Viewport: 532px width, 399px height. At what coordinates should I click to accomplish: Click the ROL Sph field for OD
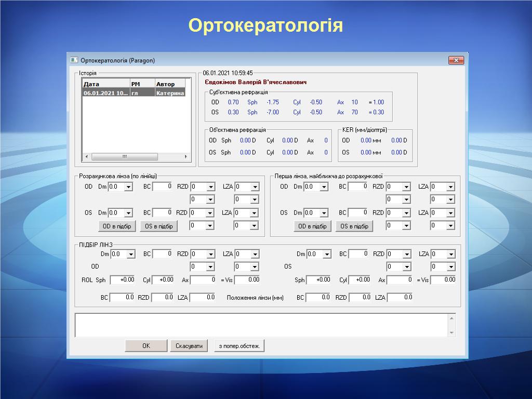[x=123, y=280]
